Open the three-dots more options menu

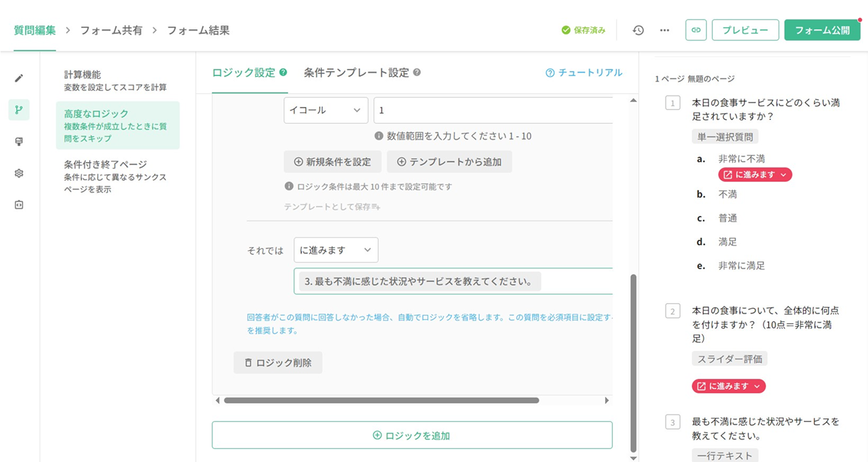pyautogui.click(x=664, y=30)
